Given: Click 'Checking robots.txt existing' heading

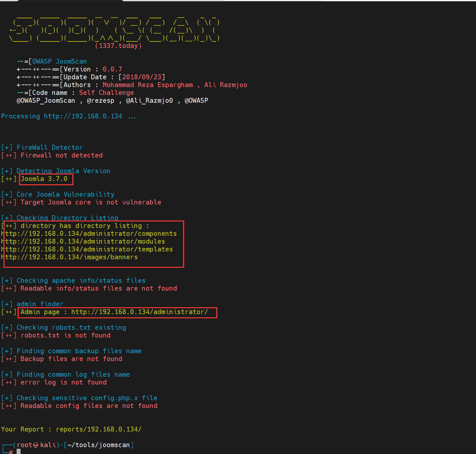Looking at the screenshot, I should [71, 327].
